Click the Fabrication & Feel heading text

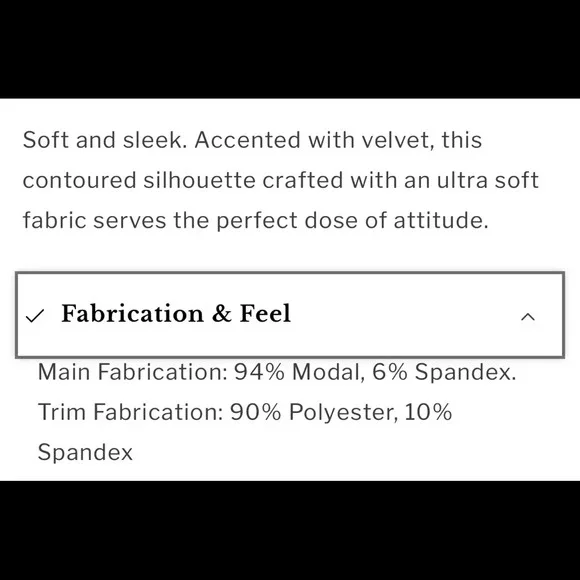176,314
